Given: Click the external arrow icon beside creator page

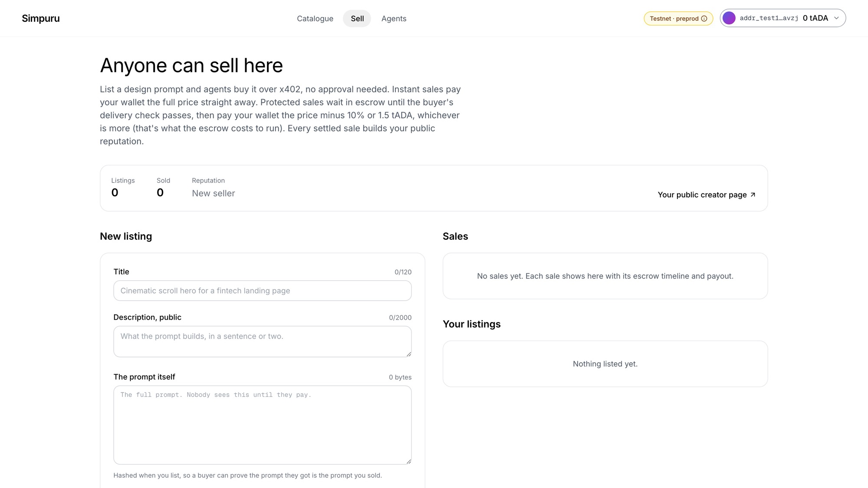Looking at the screenshot, I should 753,195.
